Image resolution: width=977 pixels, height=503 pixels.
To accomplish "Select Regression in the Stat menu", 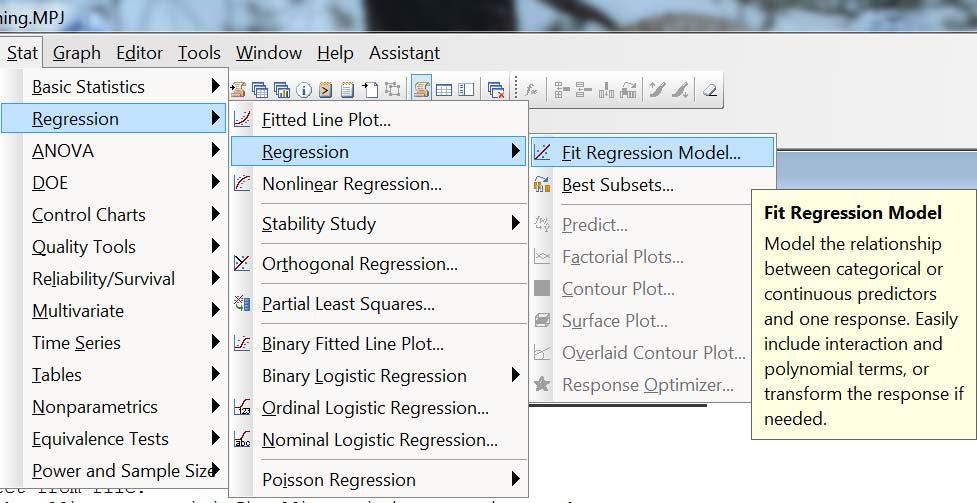I will [x=113, y=118].
